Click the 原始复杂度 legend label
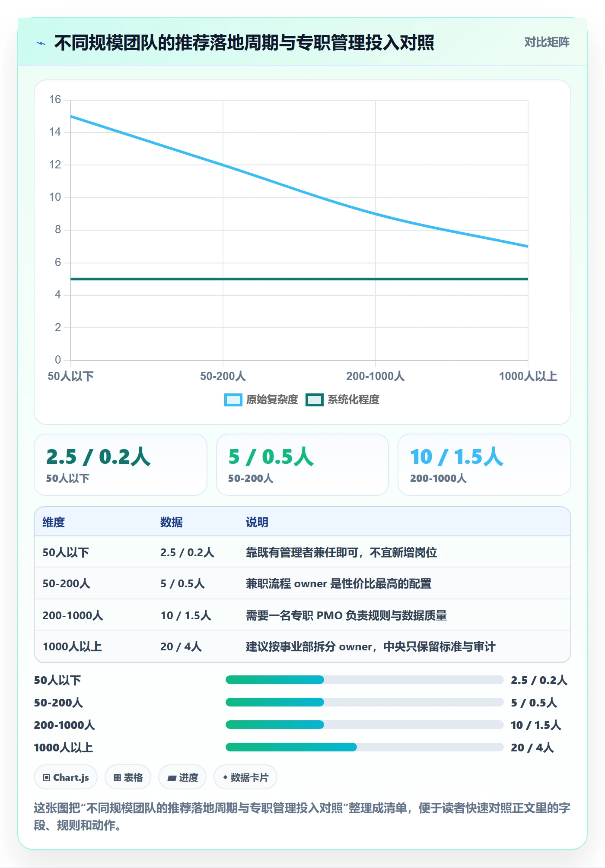The height and width of the screenshot is (868, 605). click(x=272, y=400)
